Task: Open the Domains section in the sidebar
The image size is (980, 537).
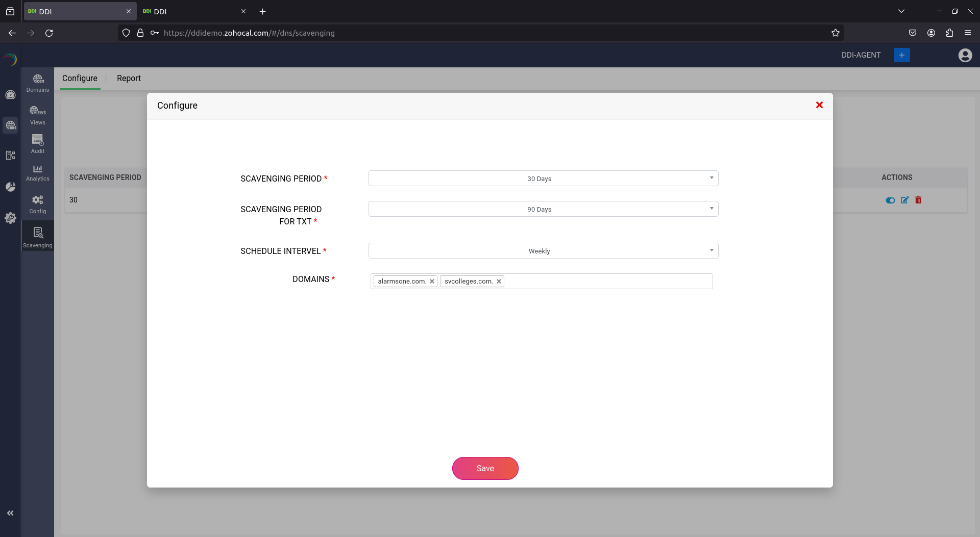Action: tap(38, 83)
